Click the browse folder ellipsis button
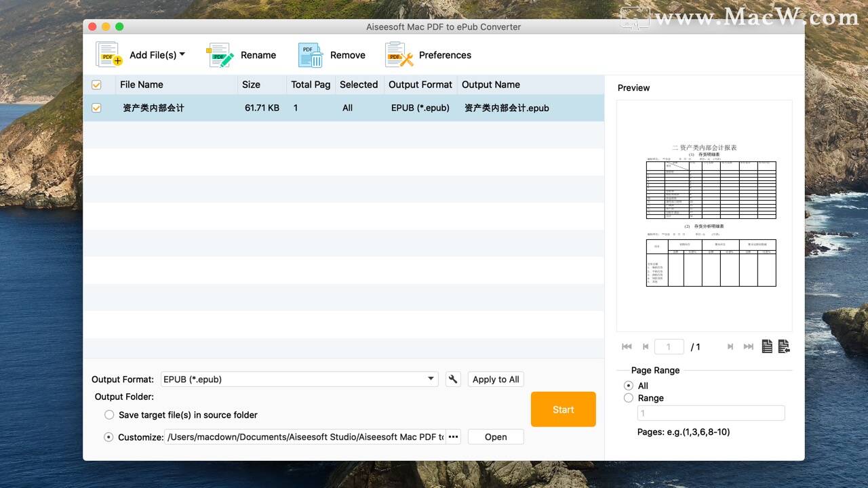Screen dimensions: 868x488 453,437
